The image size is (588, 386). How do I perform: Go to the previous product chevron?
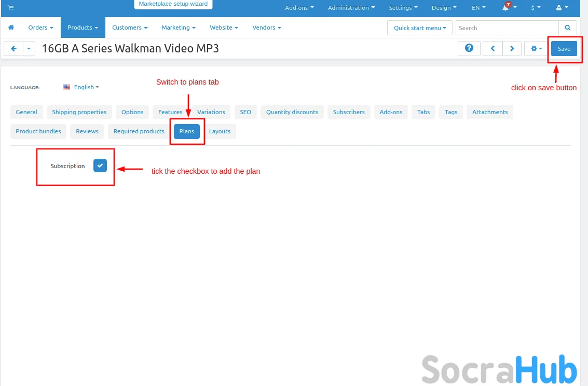(x=493, y=48)
